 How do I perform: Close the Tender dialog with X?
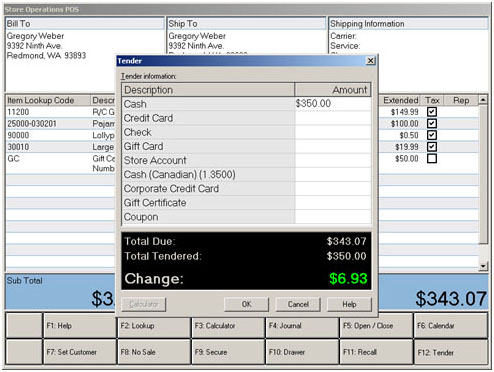(x=370, y=61)
